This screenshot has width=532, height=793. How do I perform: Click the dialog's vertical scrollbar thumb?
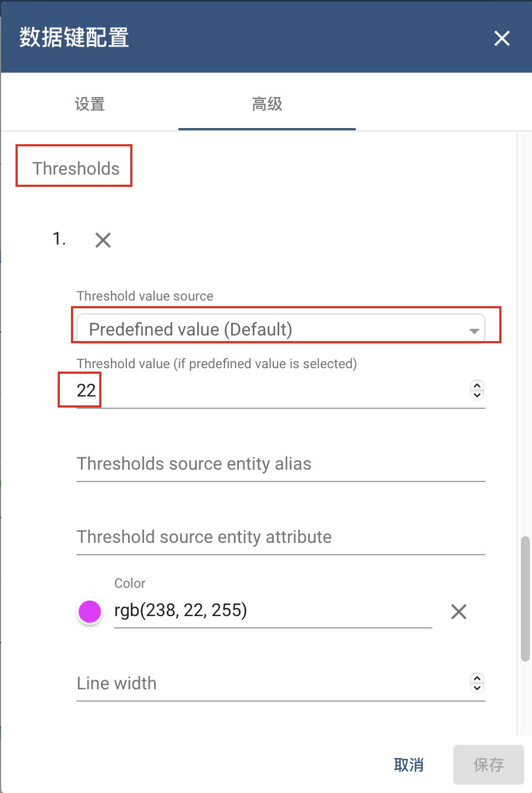525,599
